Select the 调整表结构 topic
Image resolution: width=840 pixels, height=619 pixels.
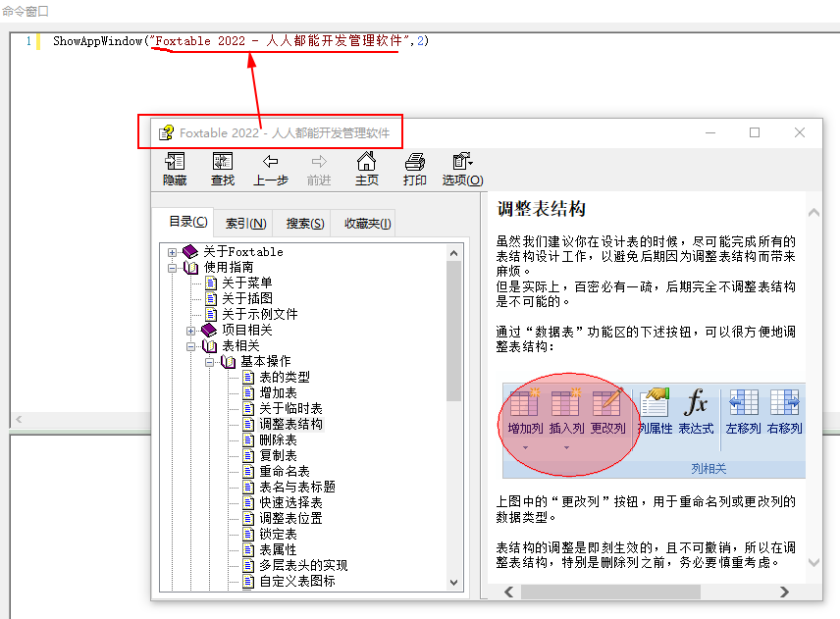290,424
